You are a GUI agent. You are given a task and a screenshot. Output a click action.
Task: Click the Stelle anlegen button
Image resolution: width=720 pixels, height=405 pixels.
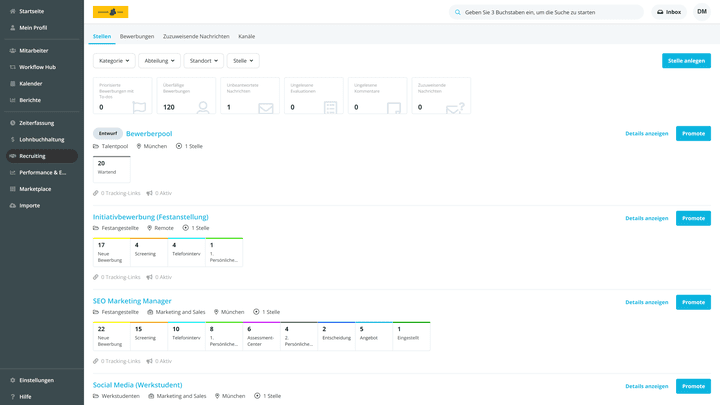(686, 61)
